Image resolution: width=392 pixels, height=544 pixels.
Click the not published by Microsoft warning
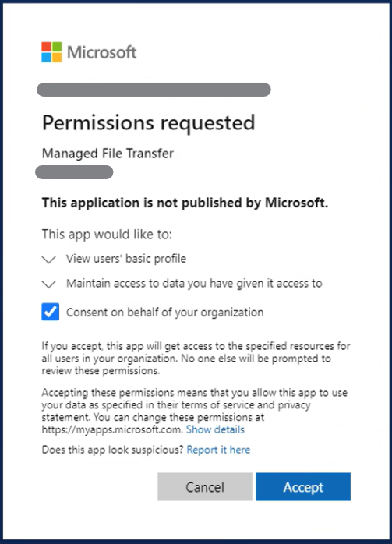coord(185,203)
